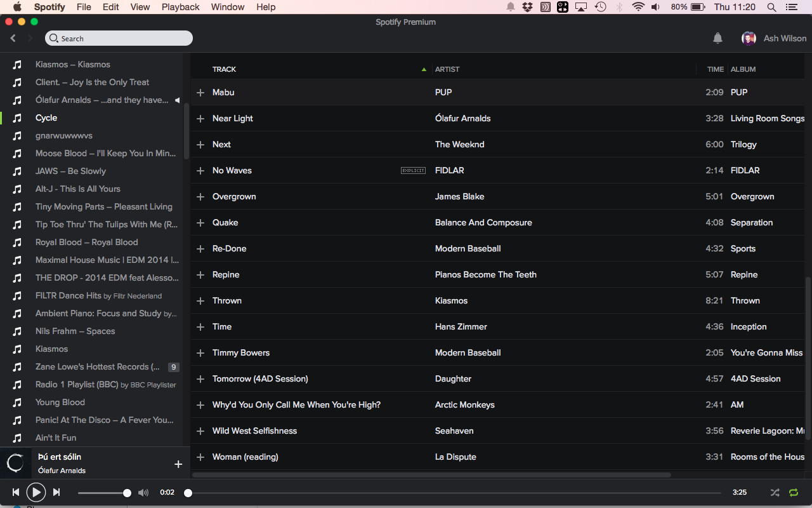Screen dimensions: 812x508
Task: Add No Waves to your library
Action: [x=200, y=171]
